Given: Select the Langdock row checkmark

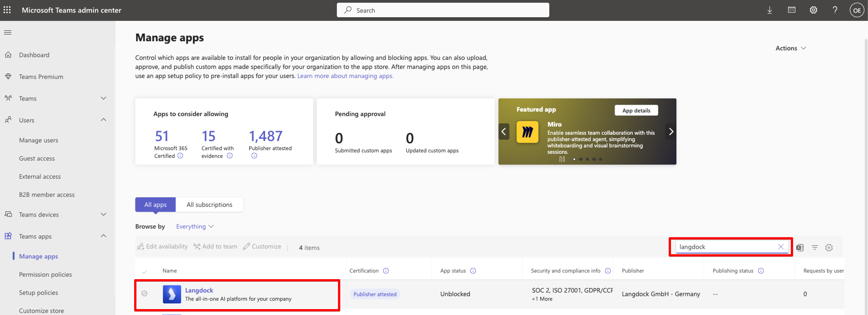Looking at the screenshot, I should 144,293.
